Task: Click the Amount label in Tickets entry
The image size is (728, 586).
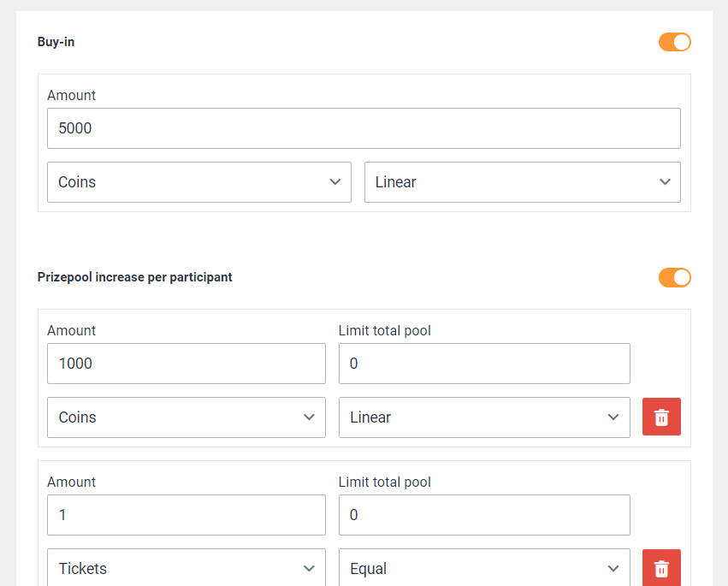Action: coord(71,482)
